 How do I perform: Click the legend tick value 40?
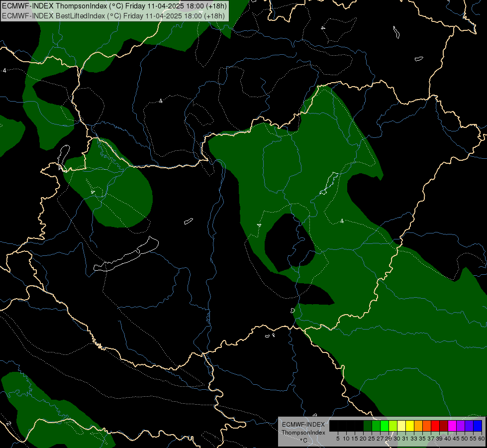[448, 439]
